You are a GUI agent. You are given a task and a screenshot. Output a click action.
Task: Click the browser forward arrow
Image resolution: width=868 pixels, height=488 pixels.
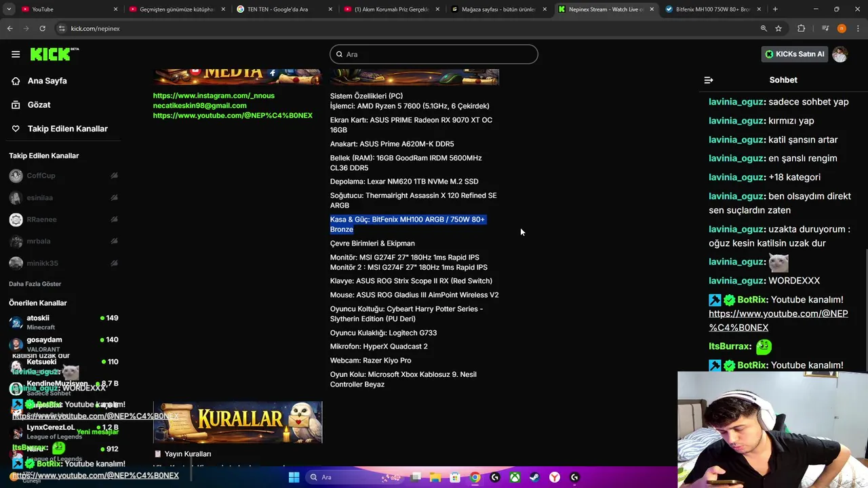26,28
